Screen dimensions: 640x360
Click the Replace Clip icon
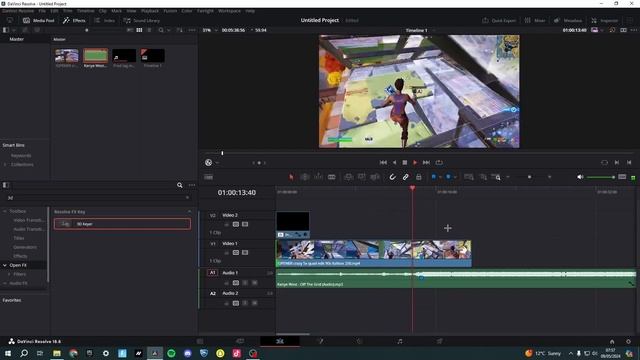pyautogui.click(x=375, y=177)
